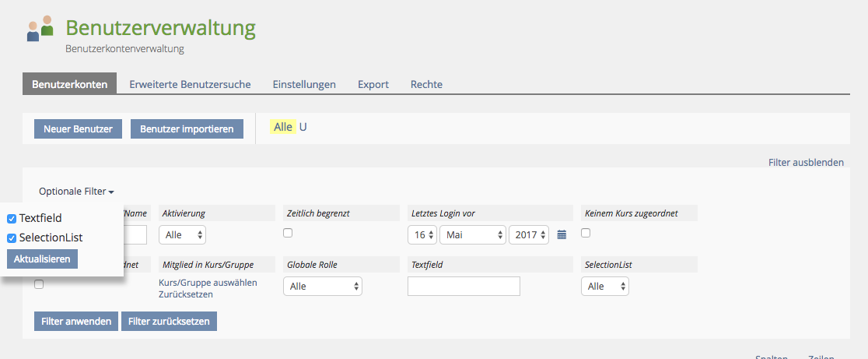The width and height of the screenshot is (868, 359).
Task: Click the Benutzerverwaltung users icon
Action: [x=40, y=29]
